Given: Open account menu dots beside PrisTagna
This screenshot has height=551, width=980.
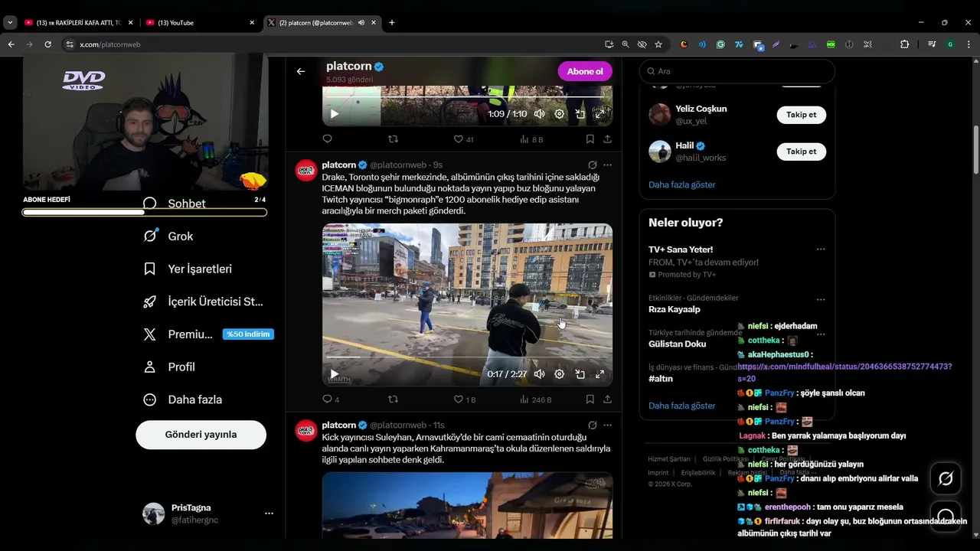Looking at the screenshot, I should (x=269, y=514).
